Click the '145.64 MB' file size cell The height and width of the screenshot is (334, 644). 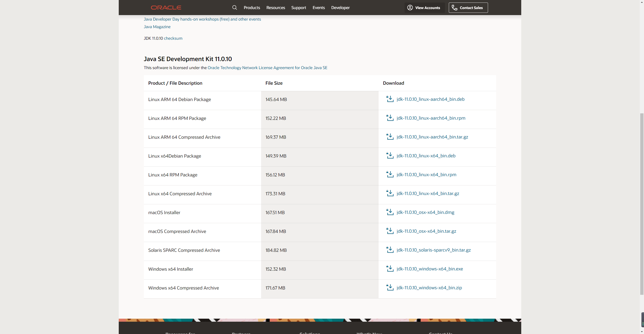320,101
